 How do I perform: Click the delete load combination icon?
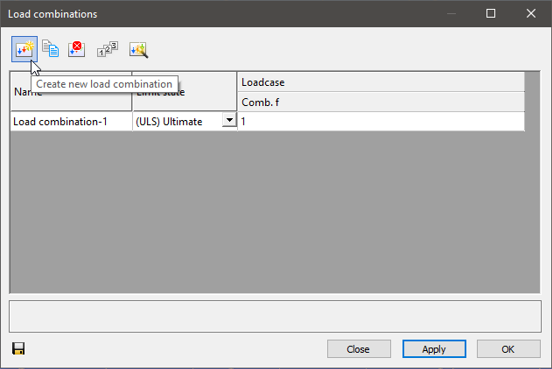pyautogui.click(x=77, y=49)
